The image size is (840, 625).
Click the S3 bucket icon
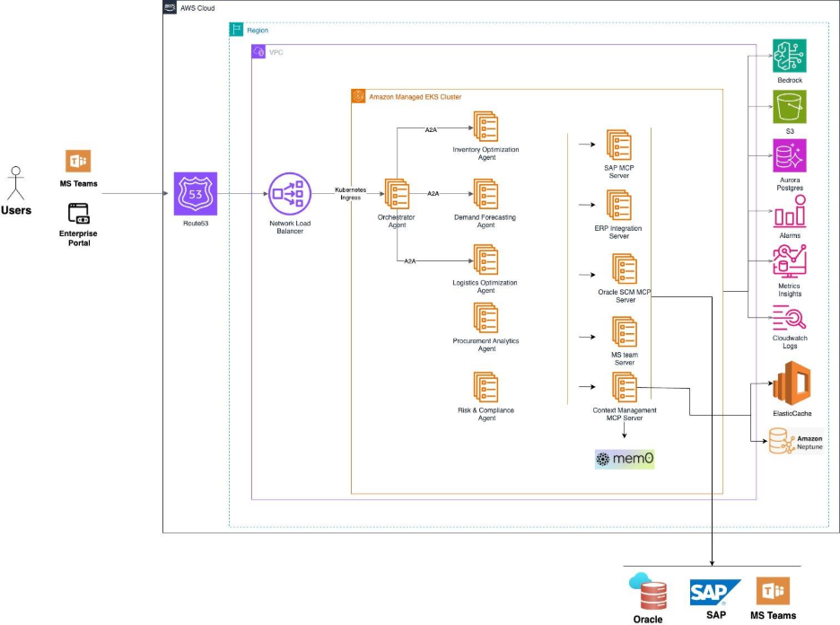(x=790, y=109)
